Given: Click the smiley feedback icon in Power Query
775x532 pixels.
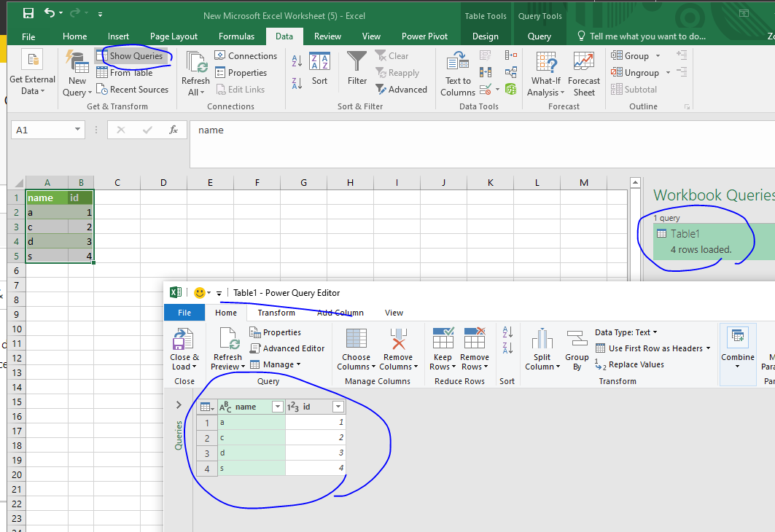Looking at the screenshot, I should click(200, 293).
